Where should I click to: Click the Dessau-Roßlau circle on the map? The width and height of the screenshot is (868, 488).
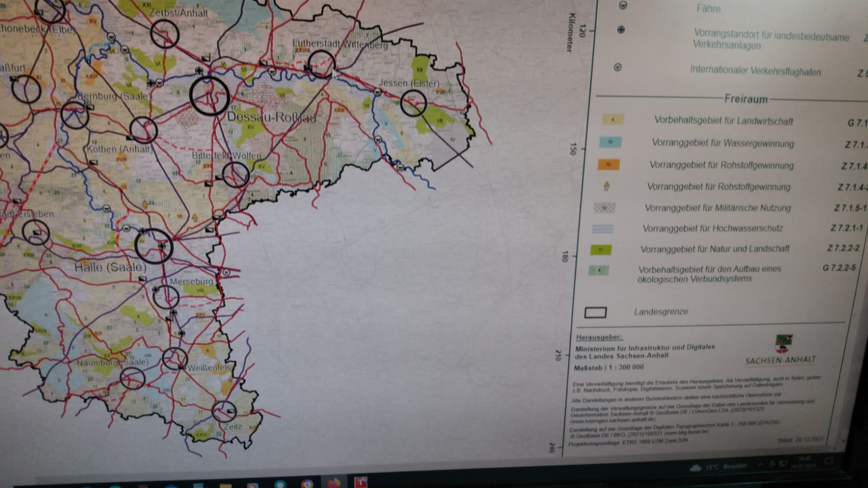[x=209, y=96]
